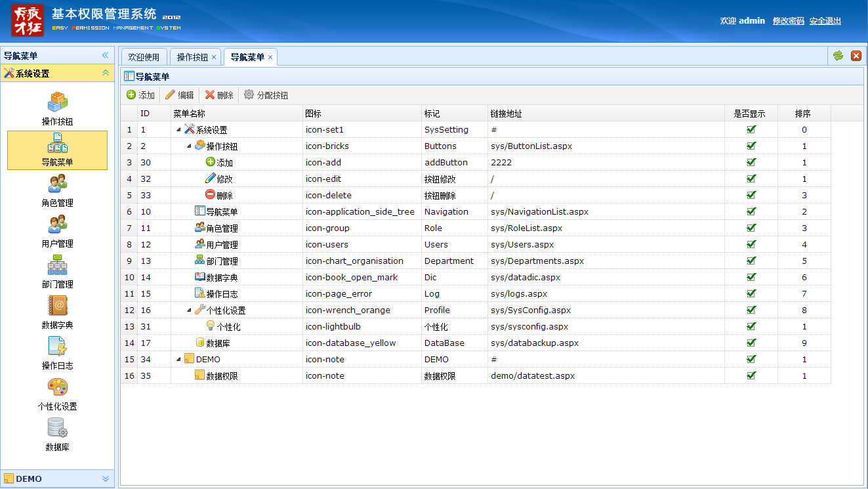The image size is (868, 489).
Task: Toggle 是否显示 checkbox for 数据权限 row
Action: 751,375
